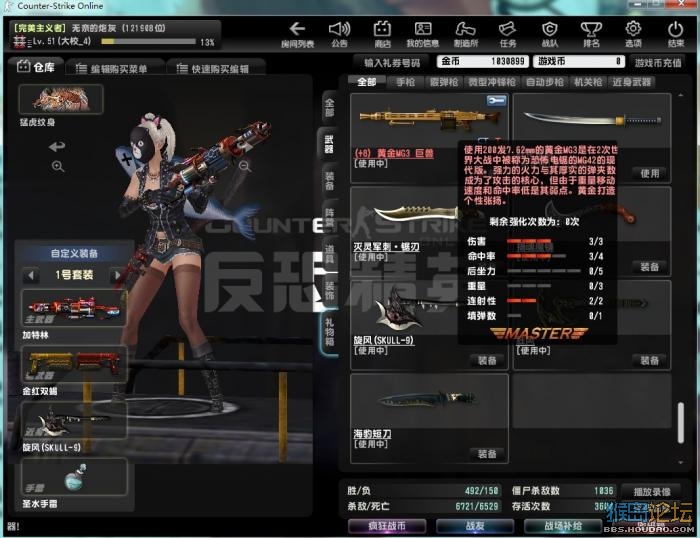Switch to next loadout set arrow
The image size is (700, 538).
pyautogui.click(x=117, y=275)
